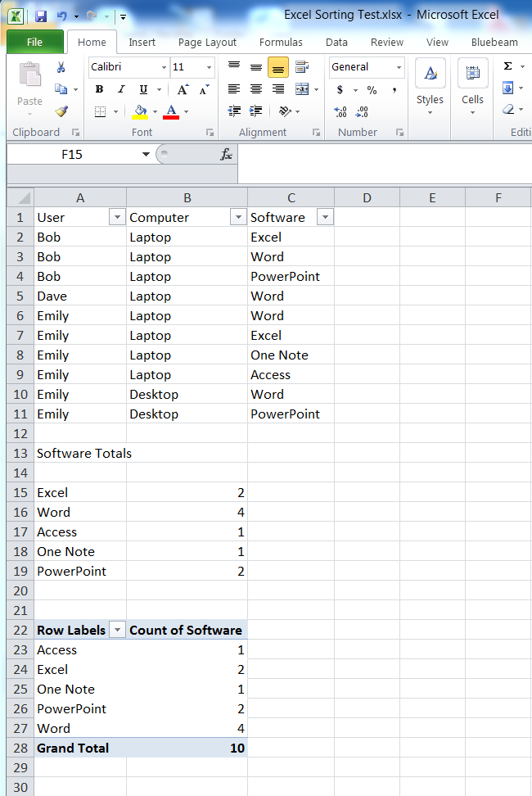532x796 pixels.
Task: Open the General number format dropdown
Action: [x=399, y=67]
